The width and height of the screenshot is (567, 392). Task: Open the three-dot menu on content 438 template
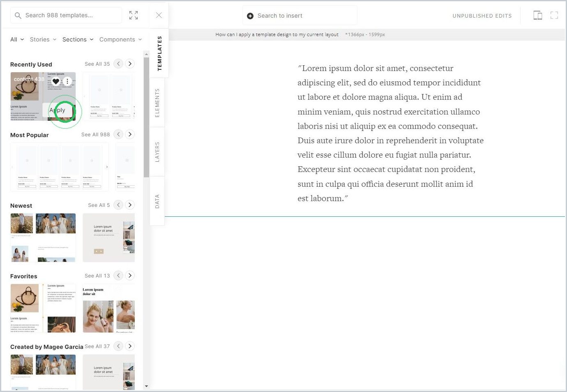click(x=67, y=81)
